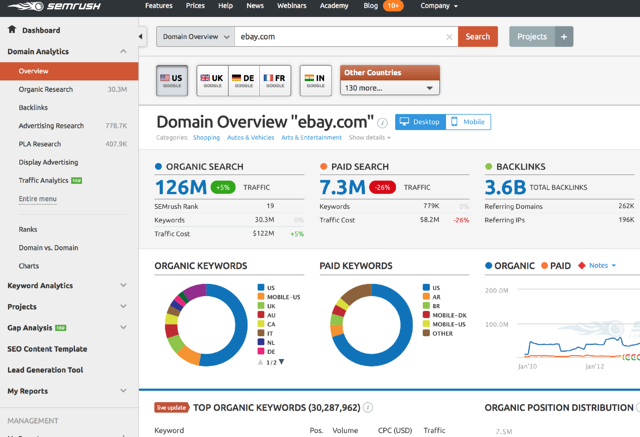Screen dimensions: 640x437
Task: Open info icon beside Top Organic Keywords
Action: pyautogui.click(x=368, y=407)
